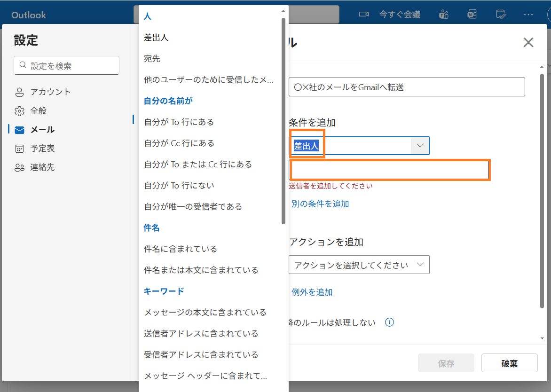Open the アクションを選択してください dropdown
551x392 pixels.
359,265
